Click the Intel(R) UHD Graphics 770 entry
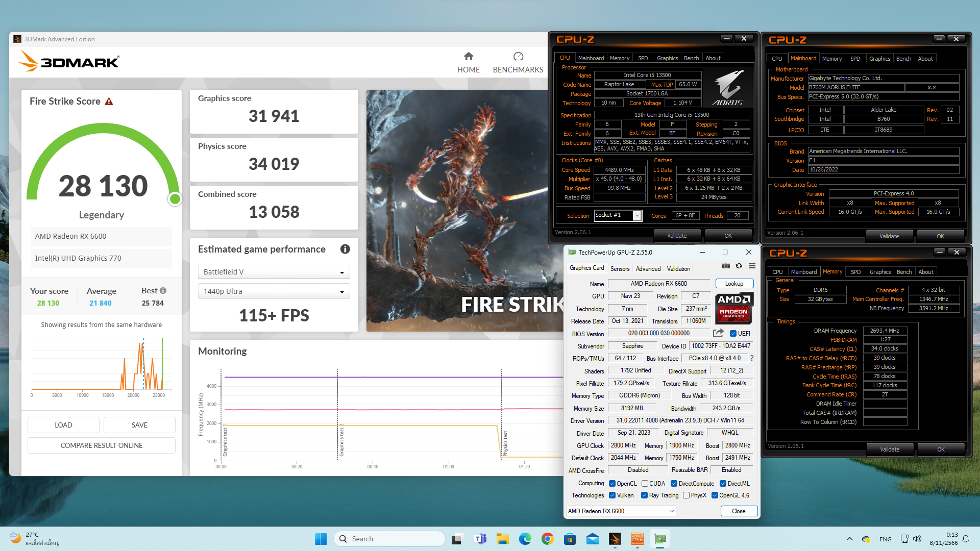Viewport: 980px width, 551px height. click(102, 258)
